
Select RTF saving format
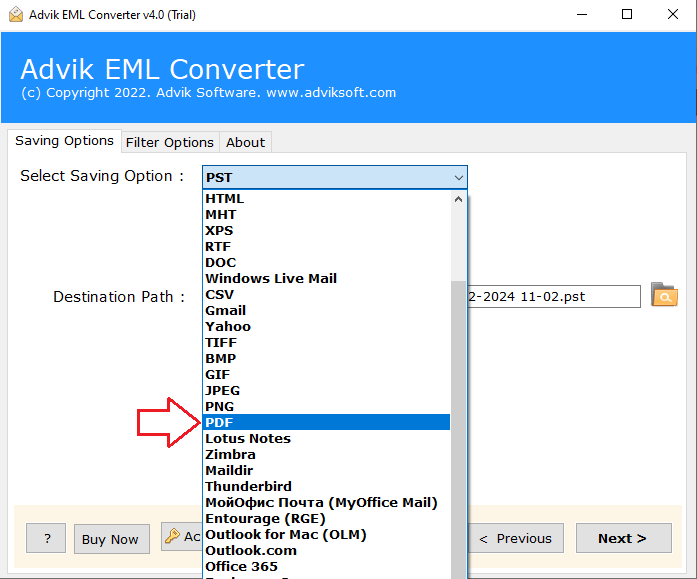tap(326, 247)
